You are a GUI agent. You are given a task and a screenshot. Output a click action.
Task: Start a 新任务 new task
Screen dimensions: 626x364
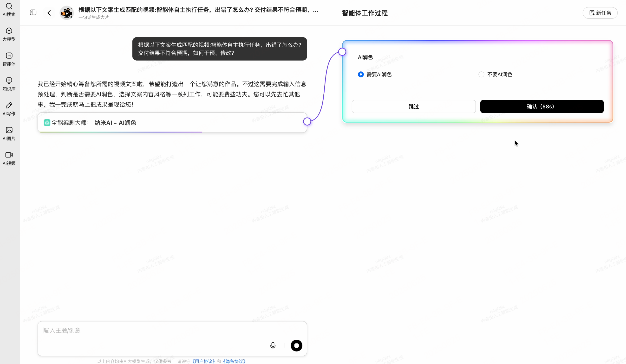click(x=600, y=13)
